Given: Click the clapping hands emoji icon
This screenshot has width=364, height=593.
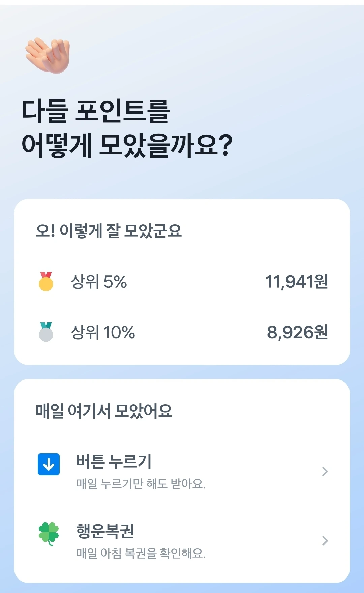Looking at the screenshot, I should [x=48, y=55].
